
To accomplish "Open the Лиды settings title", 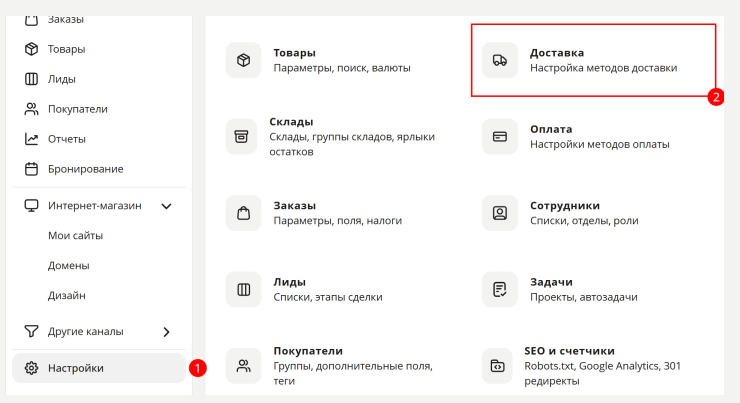I will click(x=289, y=282).
